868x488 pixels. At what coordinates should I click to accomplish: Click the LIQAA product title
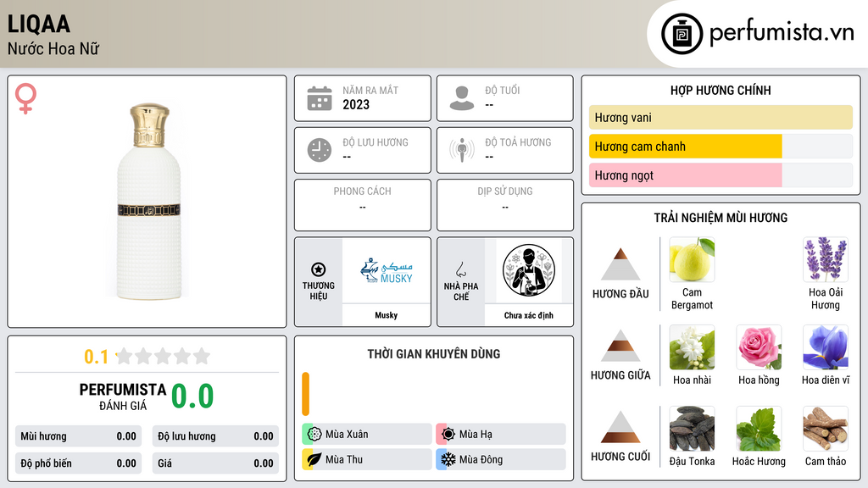(x=39, y=24)
